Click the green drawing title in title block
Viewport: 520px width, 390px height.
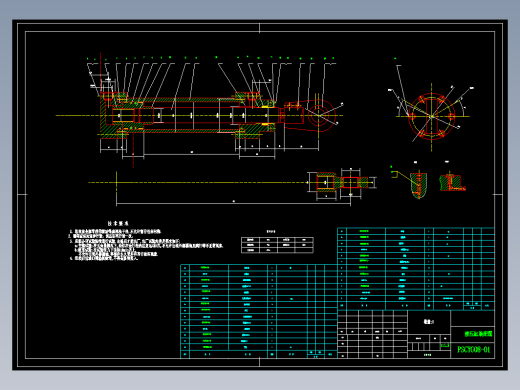click(x=478, y=334)
